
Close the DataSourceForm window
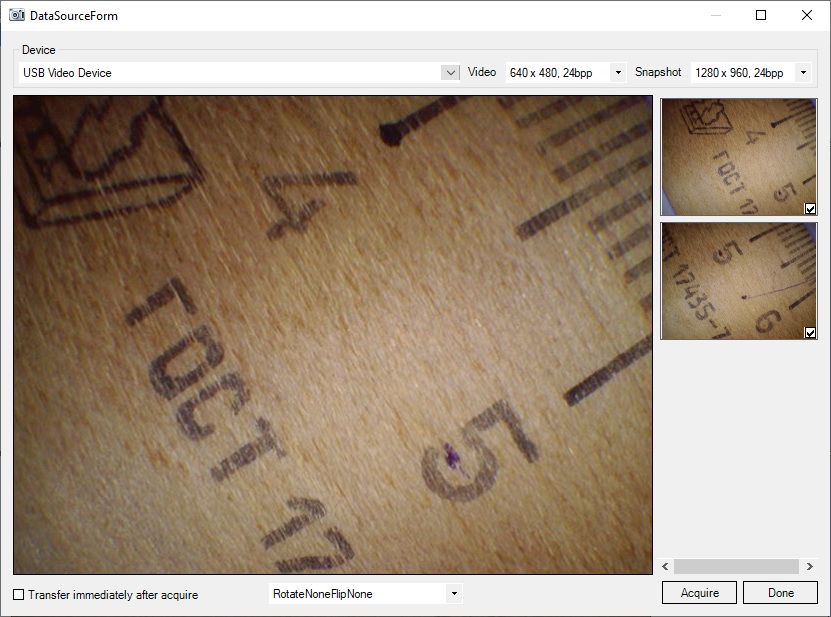click(x=807, y=15)
